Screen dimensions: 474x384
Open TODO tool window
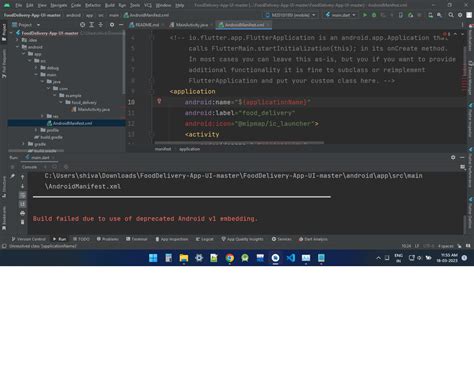(x=81, y=239)
